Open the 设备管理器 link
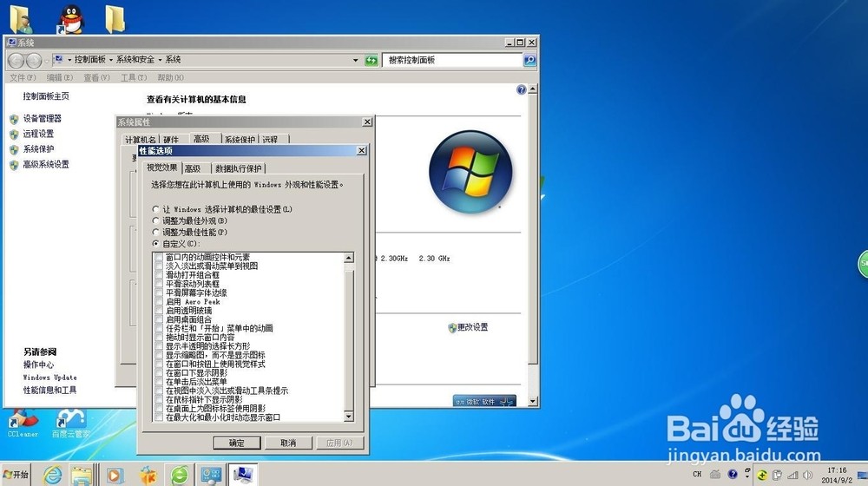Image resolution: width=868 pixels, height=486 pixels. pos(42,118)
